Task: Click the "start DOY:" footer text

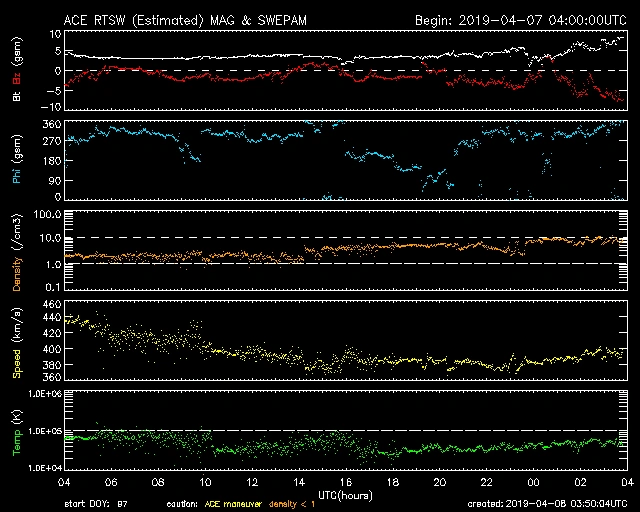Action: [x=87, y=504]
